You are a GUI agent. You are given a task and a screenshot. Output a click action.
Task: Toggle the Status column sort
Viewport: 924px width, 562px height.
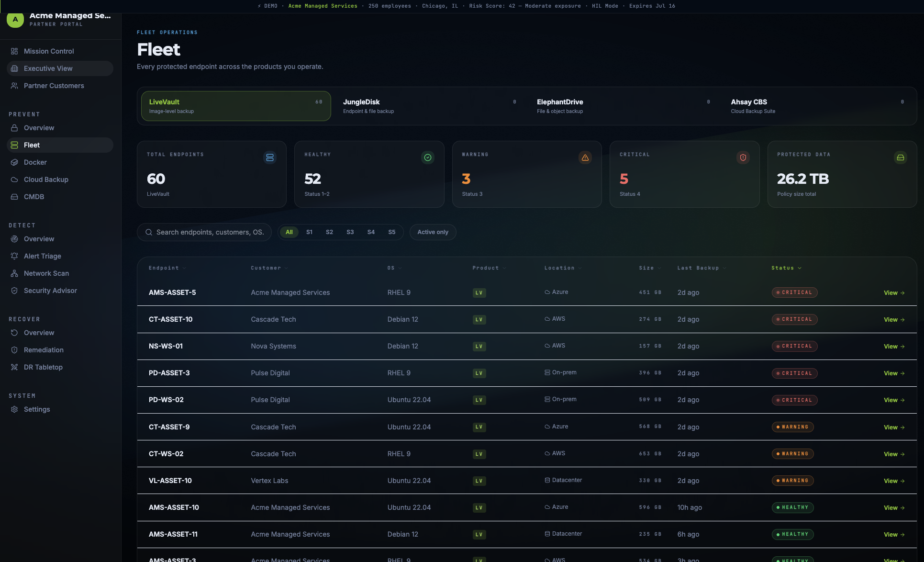point(786,268)
